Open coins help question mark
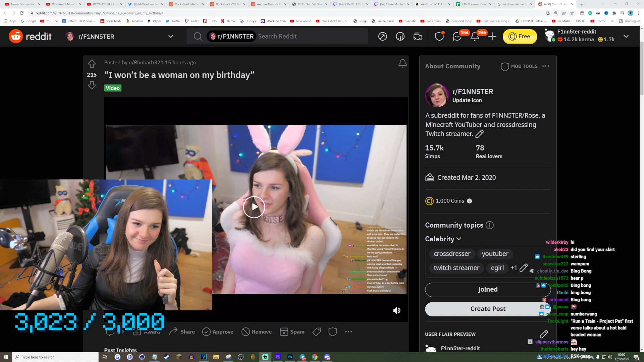 (470, 201)
